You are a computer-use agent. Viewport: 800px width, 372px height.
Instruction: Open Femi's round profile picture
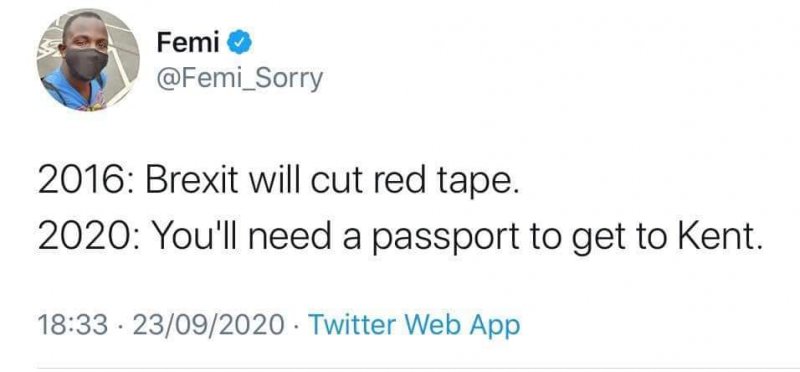tap(88, 59)
